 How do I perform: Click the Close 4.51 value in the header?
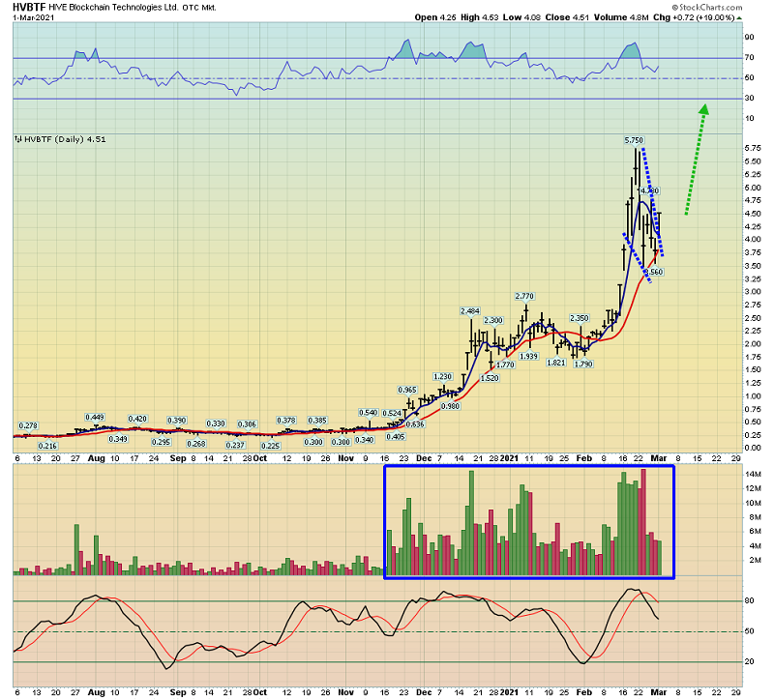coord(567,17)
